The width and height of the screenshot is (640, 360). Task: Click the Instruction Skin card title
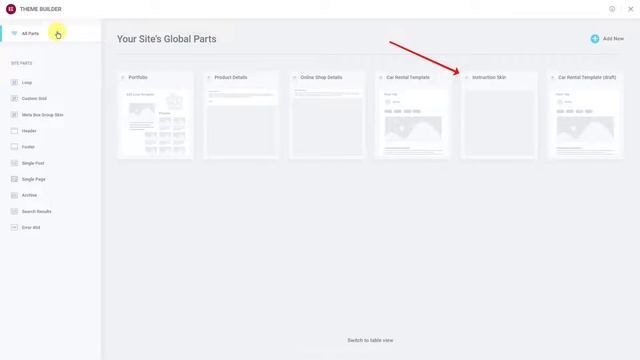(x=489, y=77)
